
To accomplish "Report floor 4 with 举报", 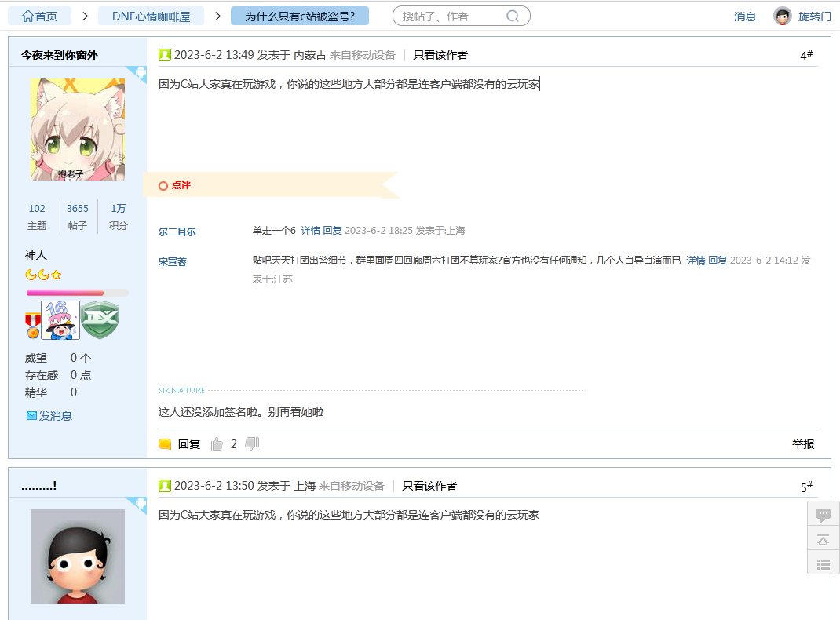I will tap(803, 444).
